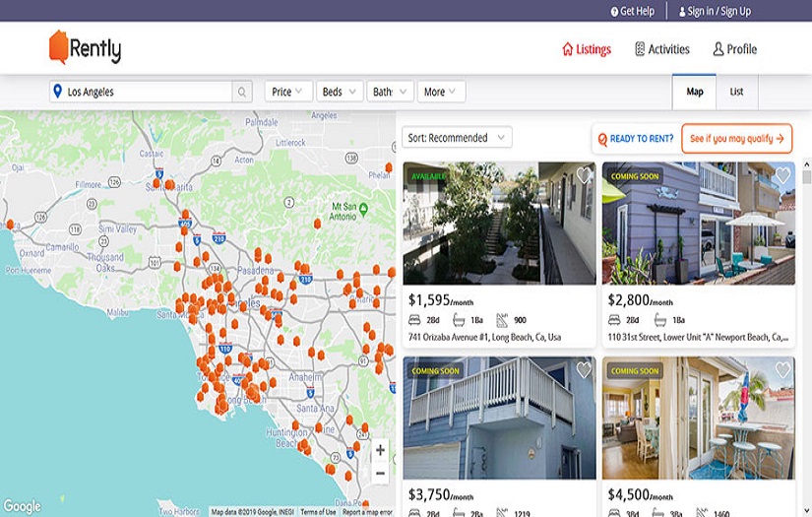This screenshot has height=517, width=812.
Task: Open the $2,800 Newport Beach listing photo
Action: [699, 224]
